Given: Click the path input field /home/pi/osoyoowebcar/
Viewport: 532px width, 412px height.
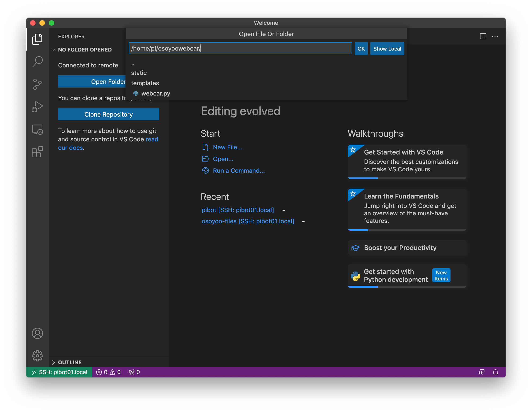Looking at the screenshot, I should [240, 48].
